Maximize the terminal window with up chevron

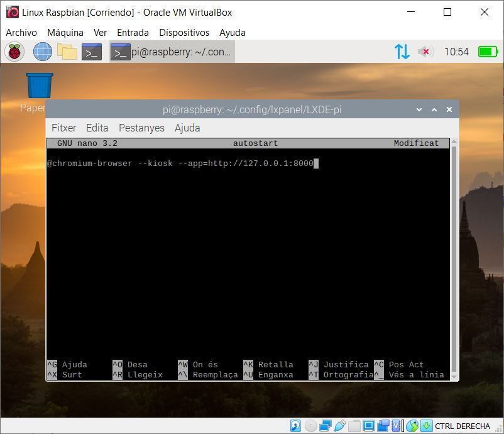[434, 109]
